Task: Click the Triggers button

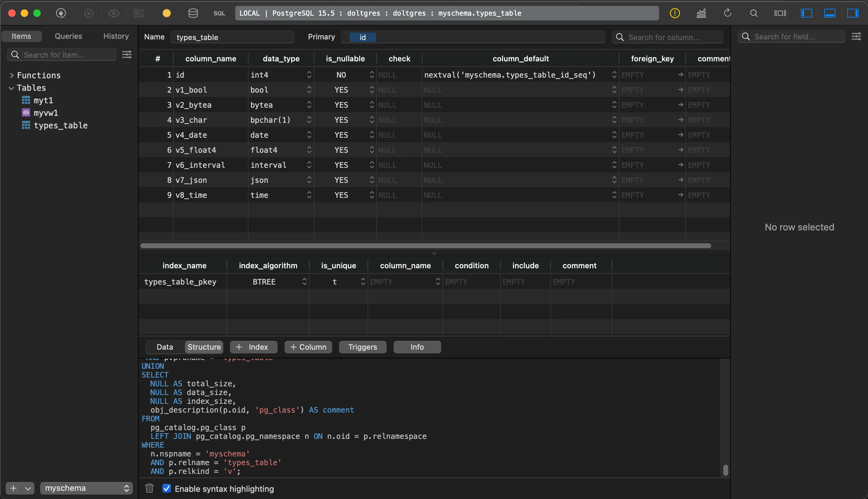Action: [363, 347]
